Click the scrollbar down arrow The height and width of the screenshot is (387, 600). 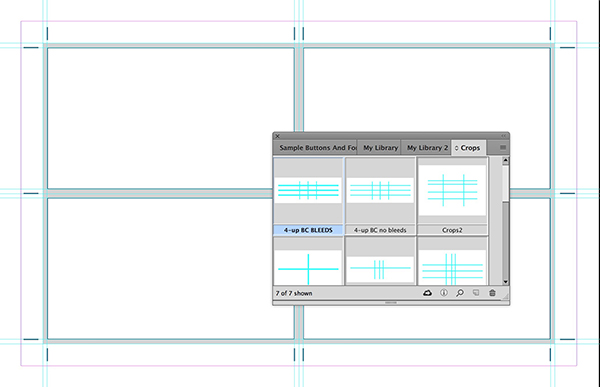tap(505, 282)
